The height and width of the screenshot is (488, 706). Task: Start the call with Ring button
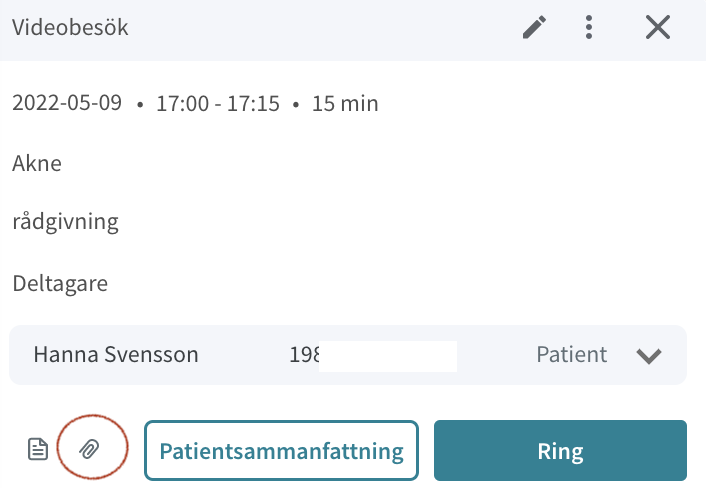pos(560,451)
